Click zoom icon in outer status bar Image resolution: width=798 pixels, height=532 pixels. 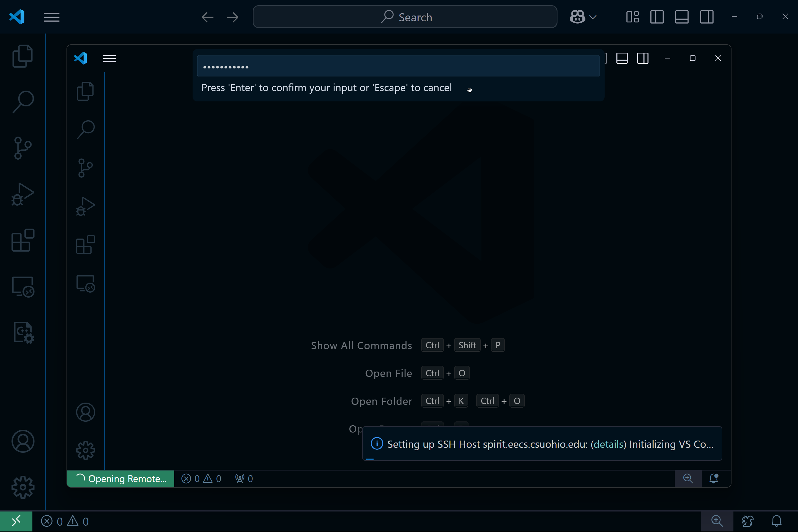click(717, 521)
